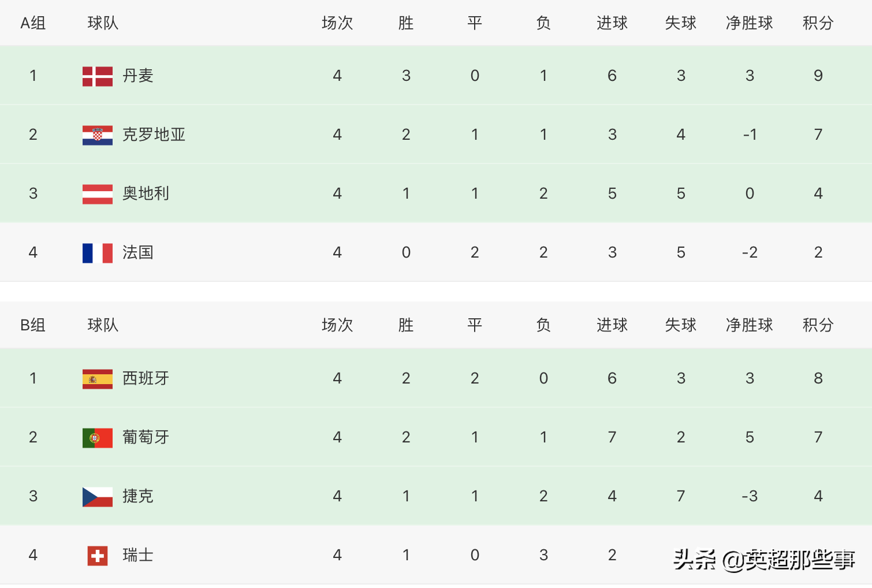Click the Denmark flag icon
The height and width of the screenshot is (588, 872).
click(97, 76)
